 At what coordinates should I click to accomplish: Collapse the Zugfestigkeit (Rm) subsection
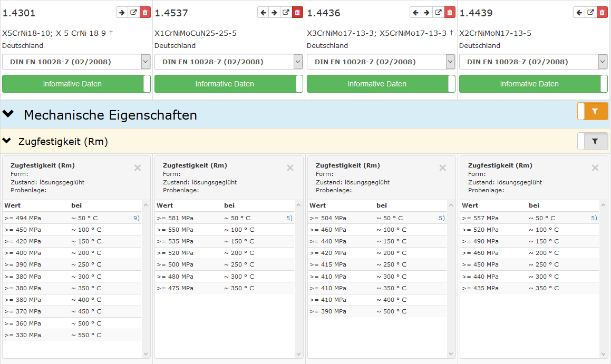coord(7,141)
